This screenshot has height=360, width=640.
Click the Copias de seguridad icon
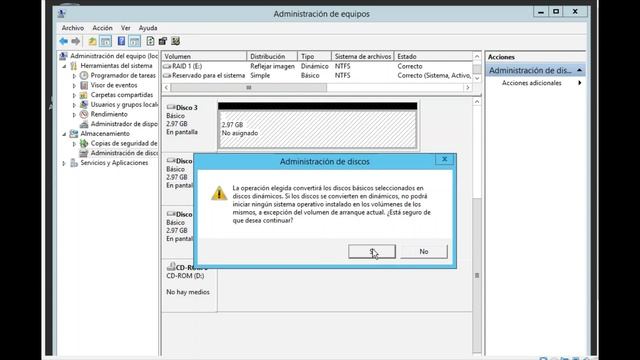point(84,143)
